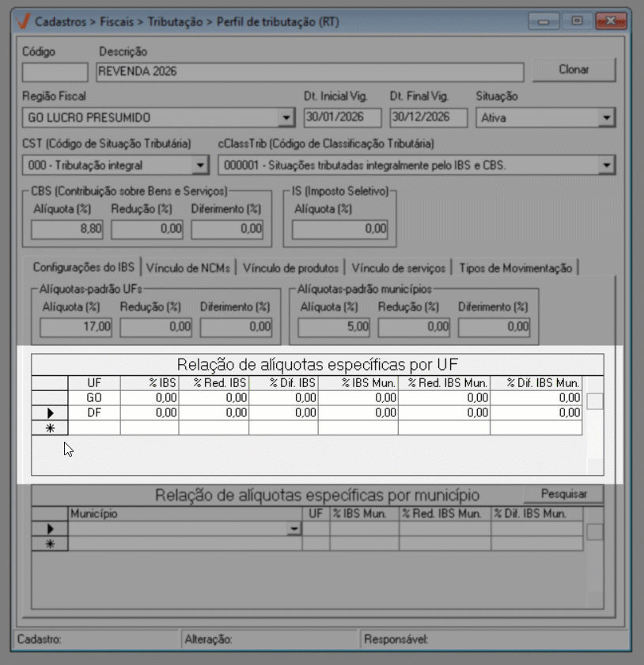Switch to the Vínculo de NCMs tab
Image resolution: width=644 pixels, height=665 pixels.
click(190, 268)
